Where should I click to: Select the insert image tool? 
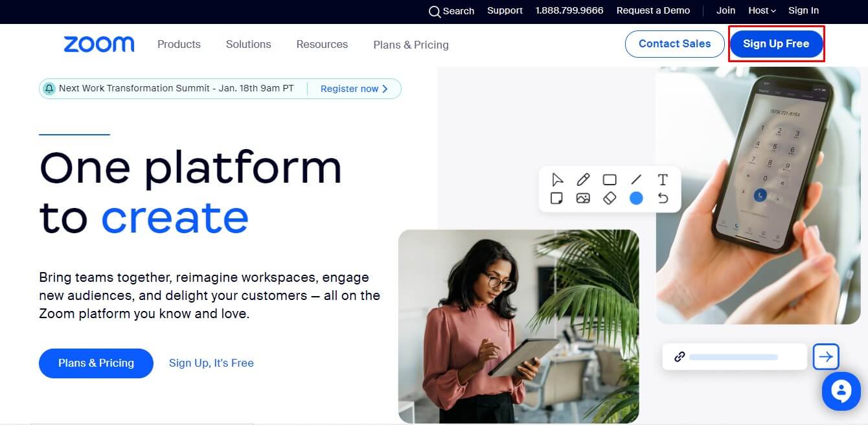[x=583, y=198]
